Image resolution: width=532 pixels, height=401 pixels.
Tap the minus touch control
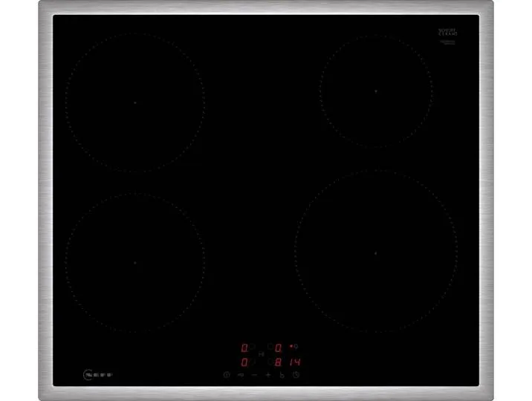pyautogui.click(x=254, y=375)
